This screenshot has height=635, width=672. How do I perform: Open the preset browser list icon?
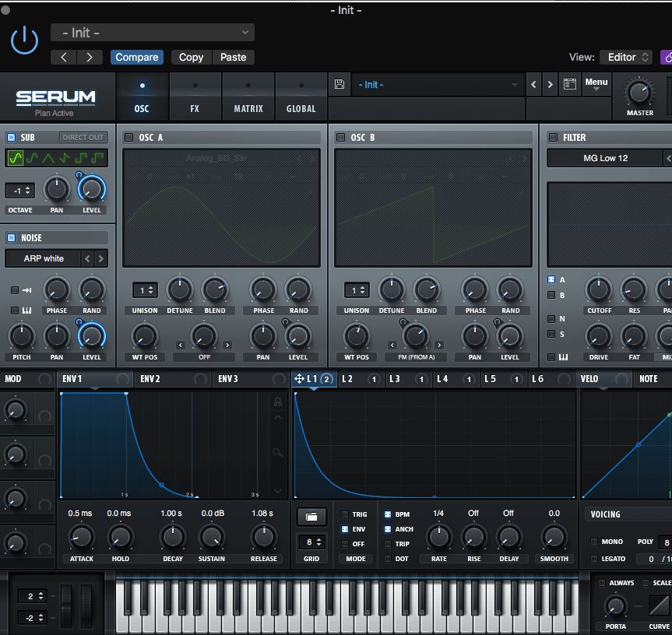point(569,85)
